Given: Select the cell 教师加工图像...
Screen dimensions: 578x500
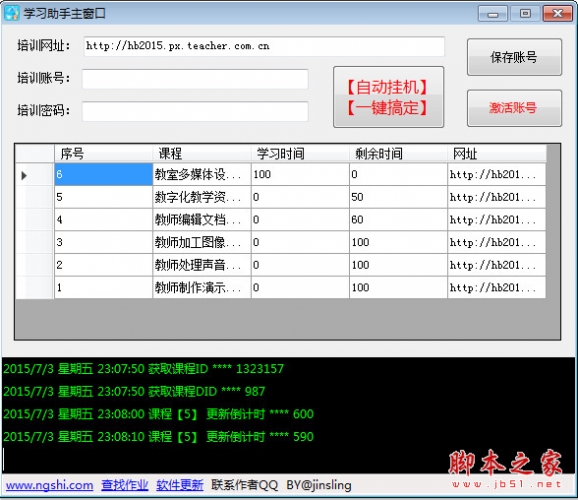Looking at the screenshot, I should [x=202, y=242].
